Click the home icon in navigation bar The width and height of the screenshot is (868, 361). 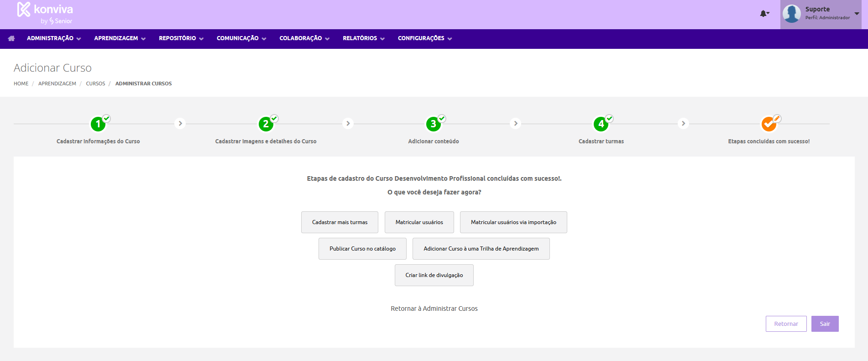point(11,38)
